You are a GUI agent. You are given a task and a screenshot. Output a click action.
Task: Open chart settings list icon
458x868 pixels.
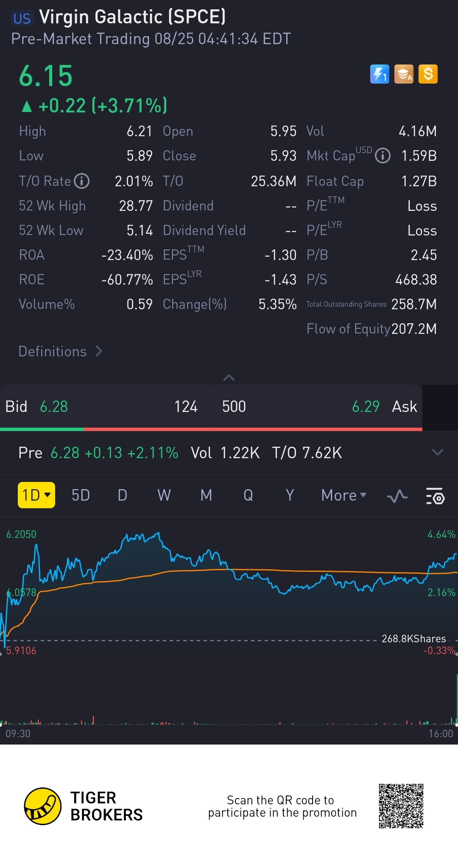[x=435, y=496]
